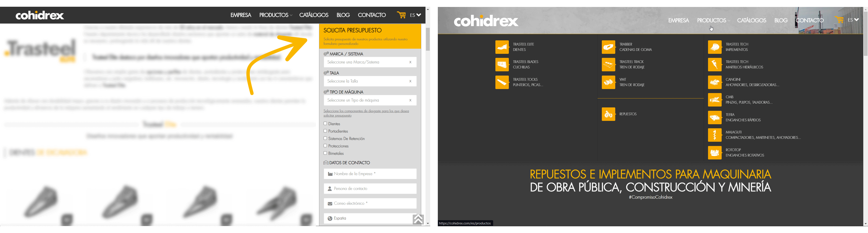868x233 pixels.
Task: Click the Trasteel Blades Cuchillas icon
Action: pyautogui.click(x=502, y=65)
